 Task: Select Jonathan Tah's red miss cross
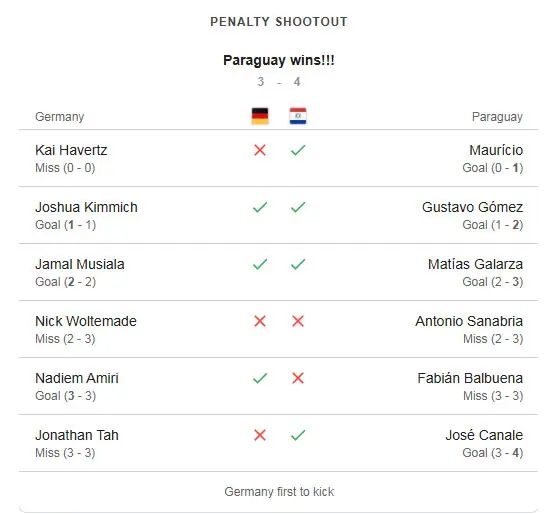[x=260, y=435]
